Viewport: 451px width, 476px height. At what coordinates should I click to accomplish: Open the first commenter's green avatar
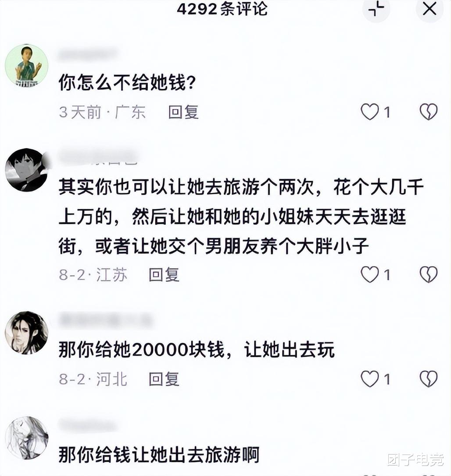(27, 65)
